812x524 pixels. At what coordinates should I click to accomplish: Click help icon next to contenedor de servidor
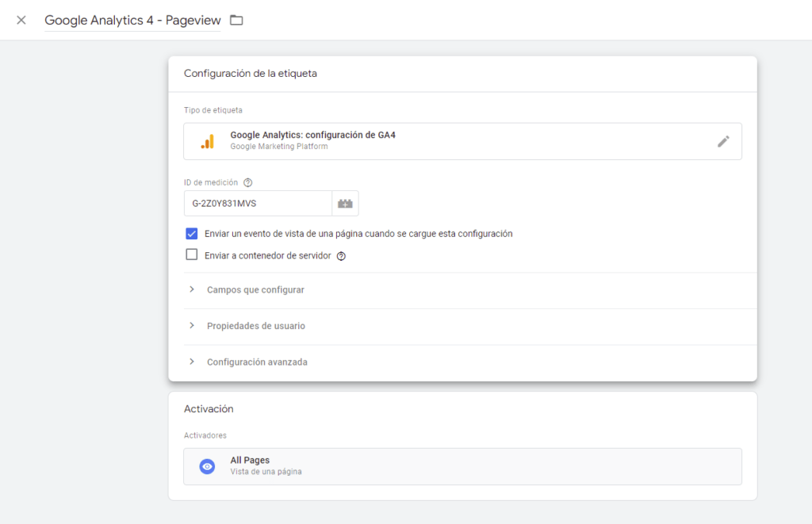(x=341, y=256)
